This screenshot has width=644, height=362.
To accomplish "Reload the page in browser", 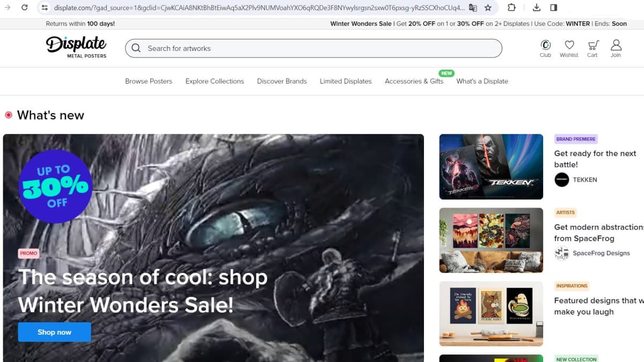I will pyautogui.click(x=24, y=8).
